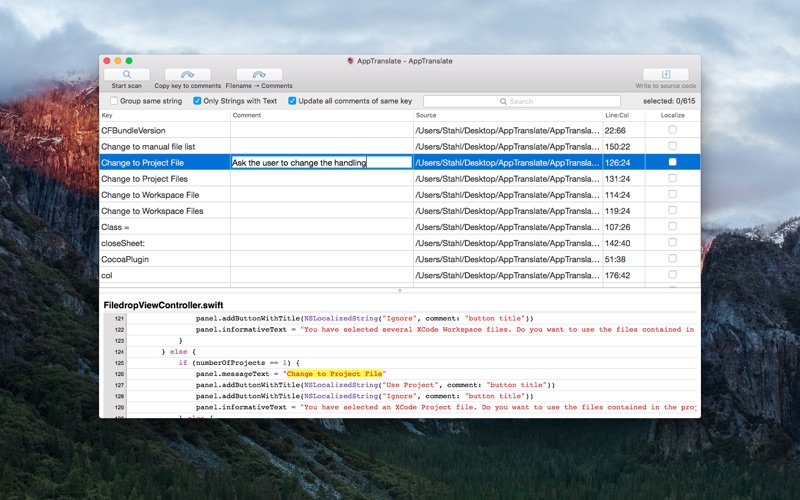Select the Class = key row
This screenshot has width=800, height=500.
point(115,227)
